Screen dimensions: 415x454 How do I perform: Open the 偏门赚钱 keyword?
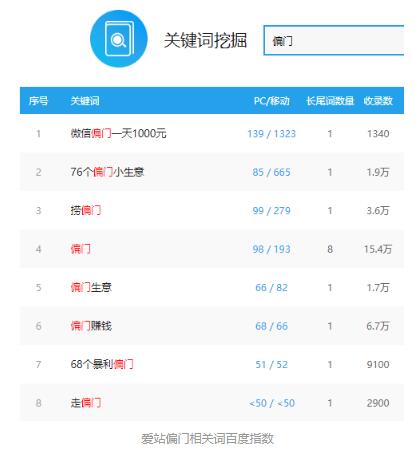point(91,326)
